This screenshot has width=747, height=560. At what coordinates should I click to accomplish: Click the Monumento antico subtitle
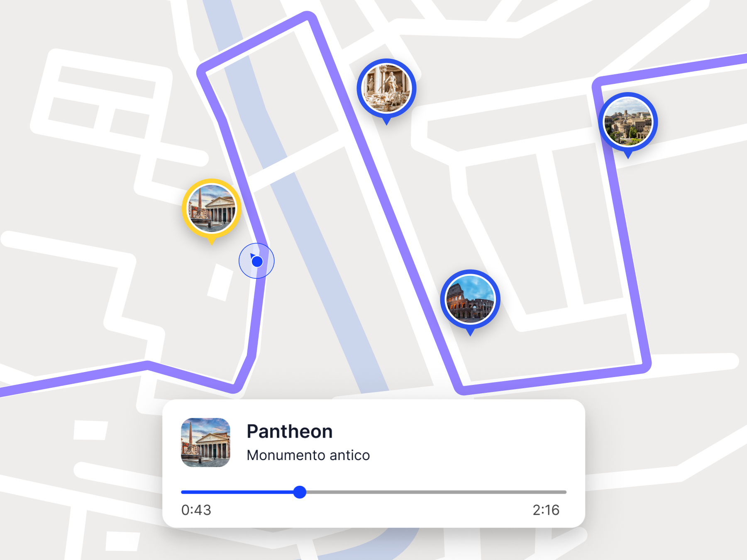(x=308, y=455)
